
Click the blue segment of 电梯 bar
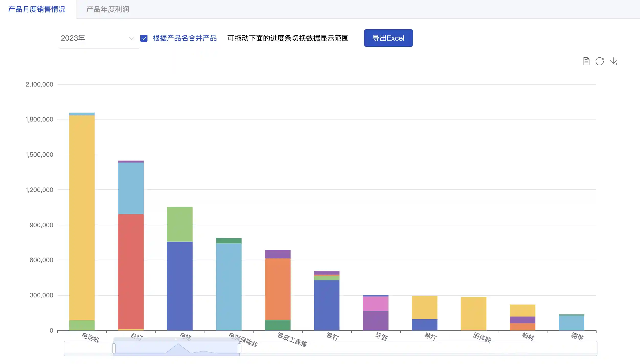180,286
